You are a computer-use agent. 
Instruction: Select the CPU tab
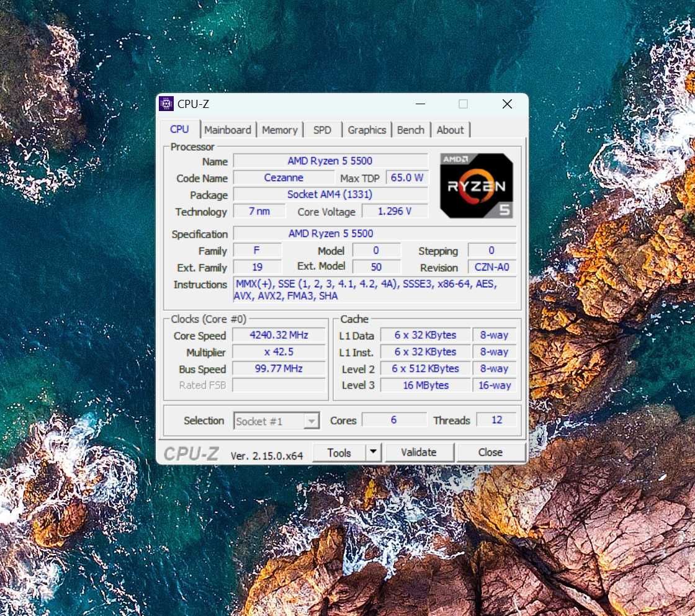pyautogui.click(x=179, y=129)
